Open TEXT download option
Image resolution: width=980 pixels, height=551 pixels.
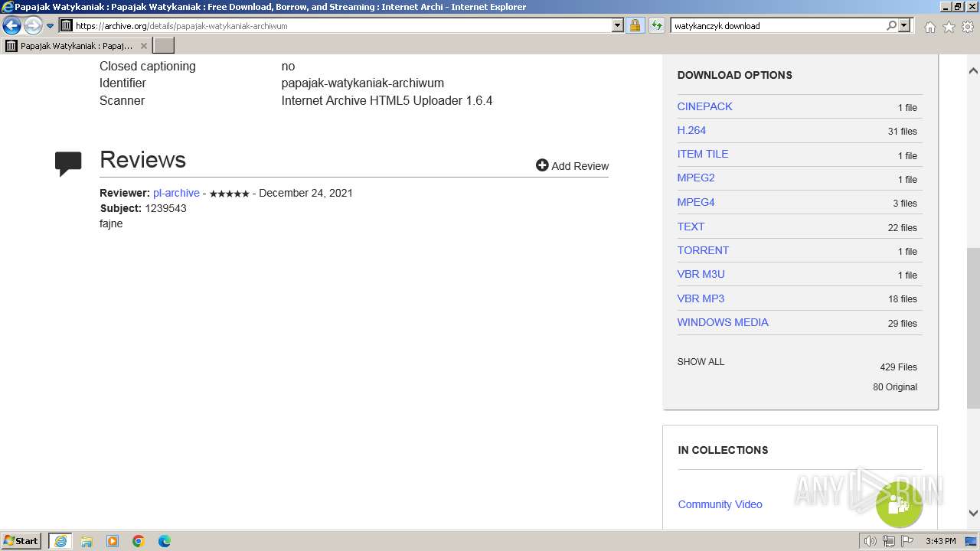691,227
